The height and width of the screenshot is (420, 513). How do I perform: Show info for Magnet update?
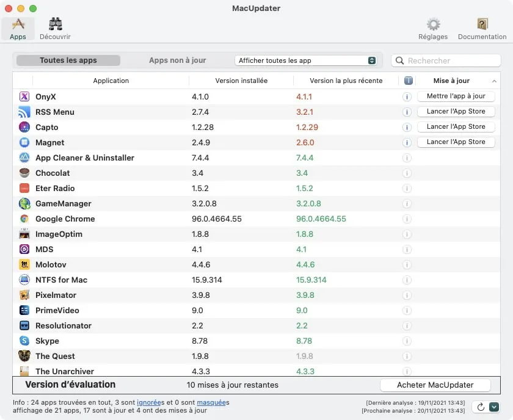click(407, 143)
